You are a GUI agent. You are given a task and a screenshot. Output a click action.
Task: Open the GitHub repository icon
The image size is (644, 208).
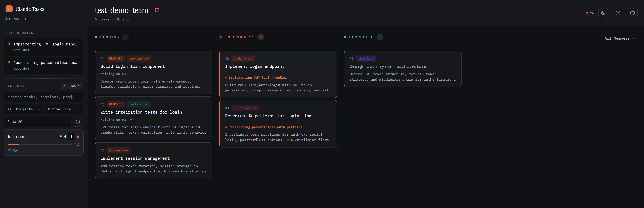(x=633, y=13)
